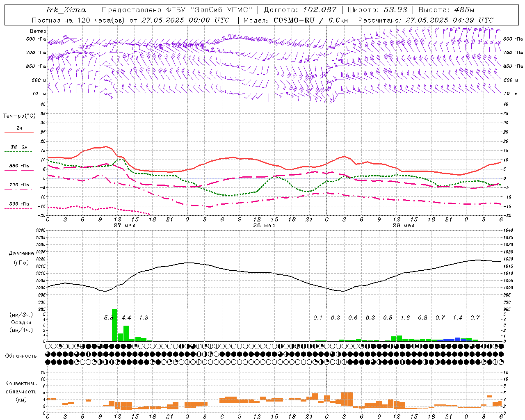Click the Облачность cloud cover label
Viewport: 525px width, 420px height.
pyautogui.click(x=21, y=356)
